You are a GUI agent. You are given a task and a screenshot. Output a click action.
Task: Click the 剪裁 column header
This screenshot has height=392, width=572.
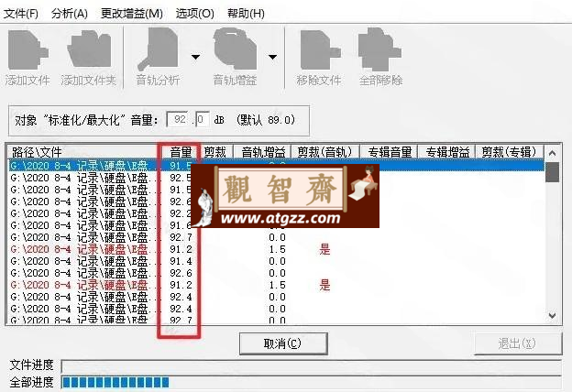pos(216,152)
